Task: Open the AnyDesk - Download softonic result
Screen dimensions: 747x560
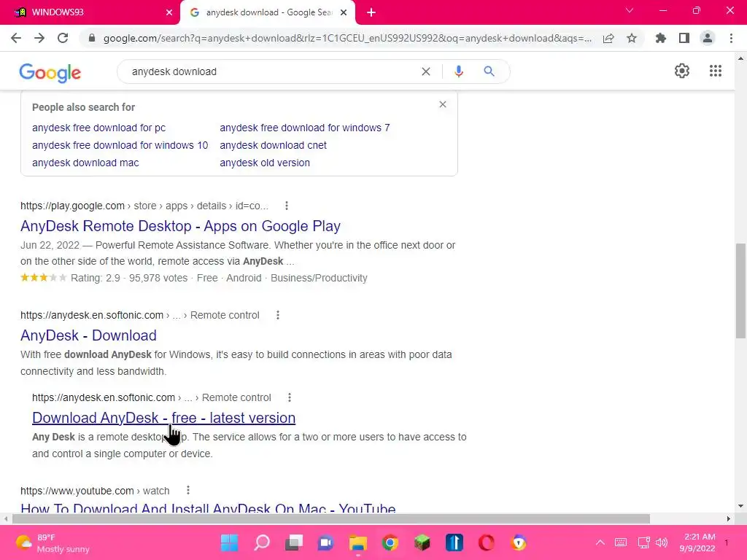Action: pos(88,335)
